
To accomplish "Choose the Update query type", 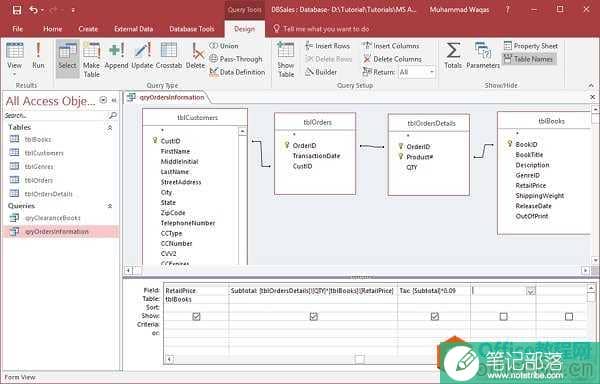I will pyautogui.click(x=142, y=56).
